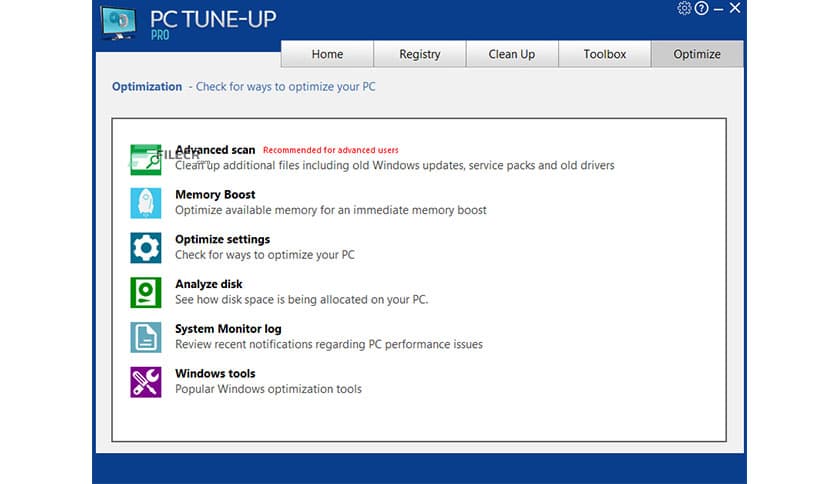Close the PC Tune-Up window
Image resolution: width=836 pixels, height=484 pixels.
pos(735,8)
